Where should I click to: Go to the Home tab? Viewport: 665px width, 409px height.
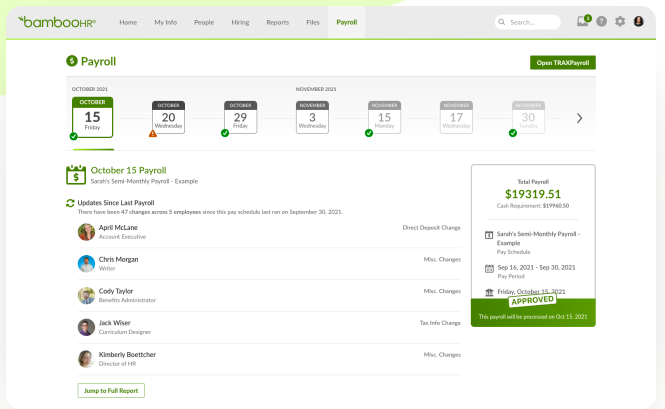(x=128, y=22)
